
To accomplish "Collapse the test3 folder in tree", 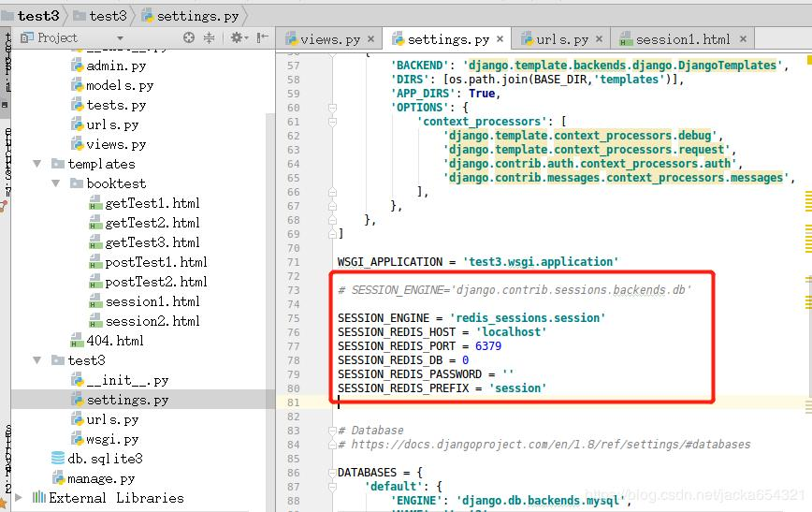I will pos(36,360).
